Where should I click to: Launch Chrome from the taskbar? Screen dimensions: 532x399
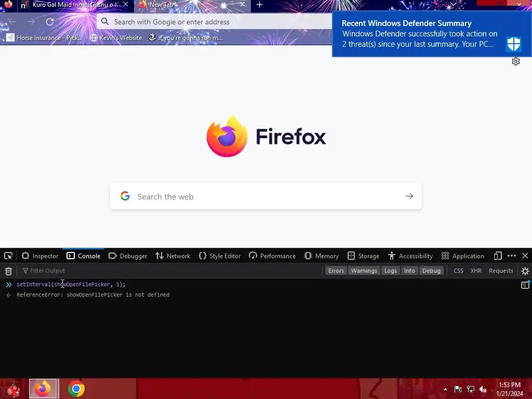76,389
